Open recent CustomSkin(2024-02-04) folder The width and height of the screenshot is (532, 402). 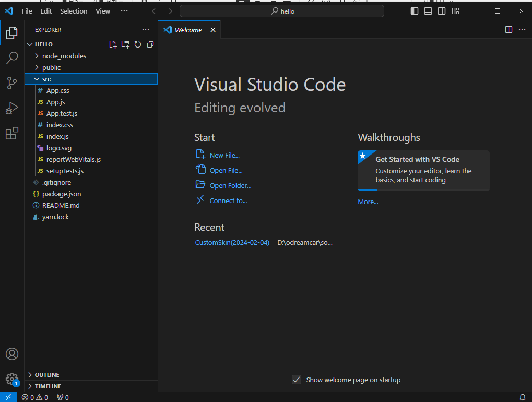[232, 242]
